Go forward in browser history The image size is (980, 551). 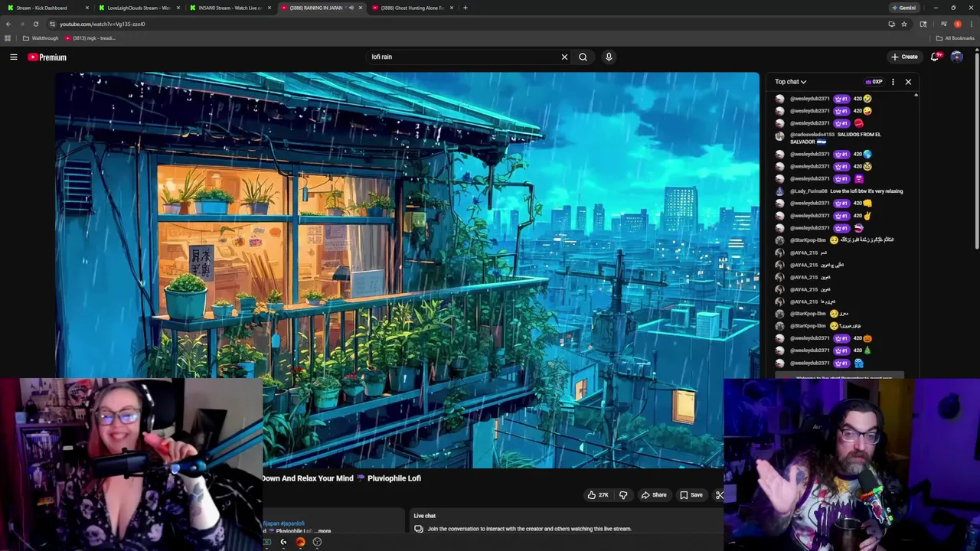point(21,24)
